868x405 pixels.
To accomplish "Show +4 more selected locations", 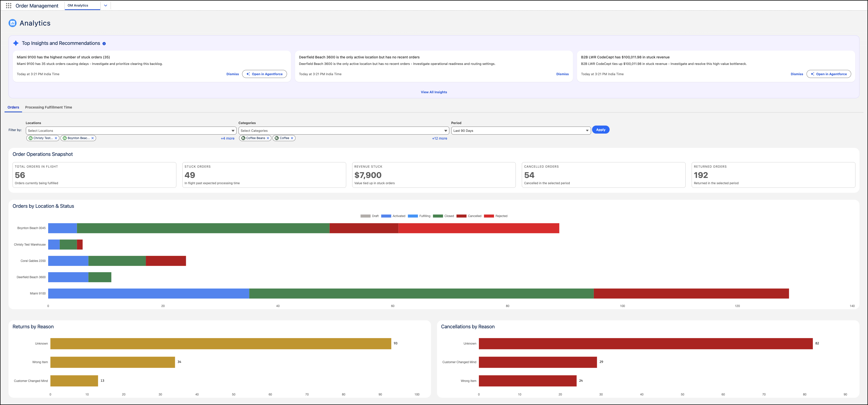I will pyautogui.click(x=228, y=138).
